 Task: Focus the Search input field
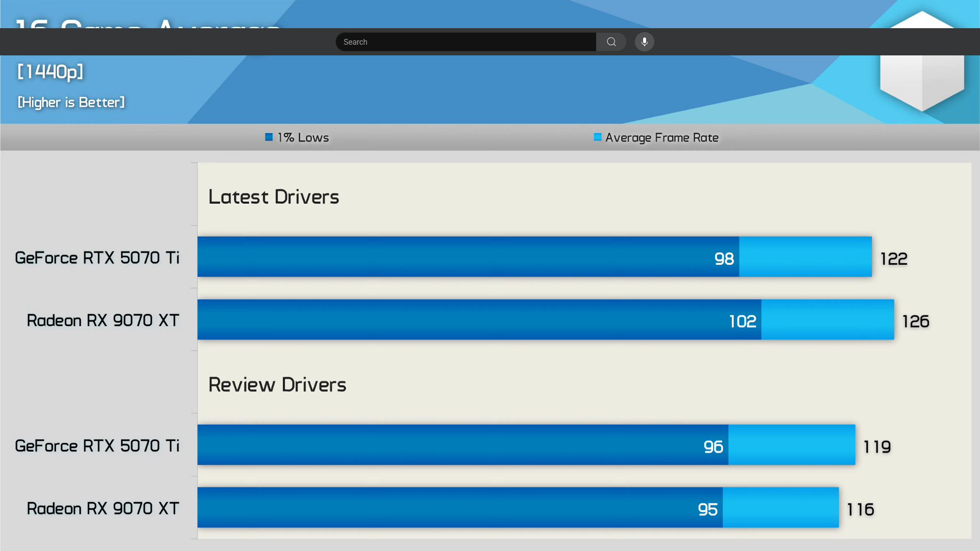[466, 42]
